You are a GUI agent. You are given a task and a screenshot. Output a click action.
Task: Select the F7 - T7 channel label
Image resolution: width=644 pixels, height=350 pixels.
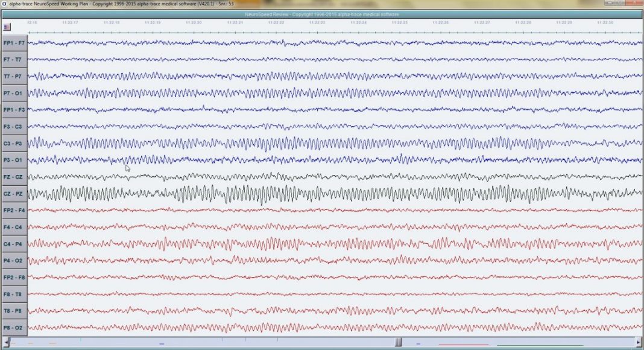point(14,60)
